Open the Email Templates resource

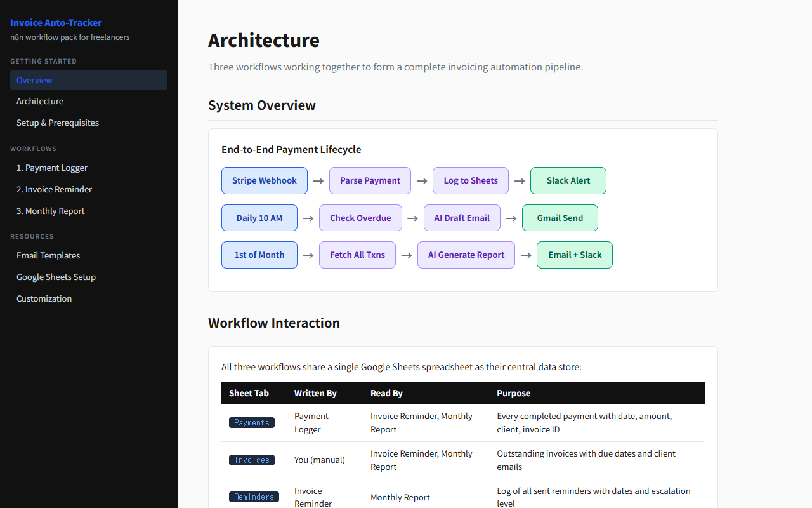(x=48, y=256)
